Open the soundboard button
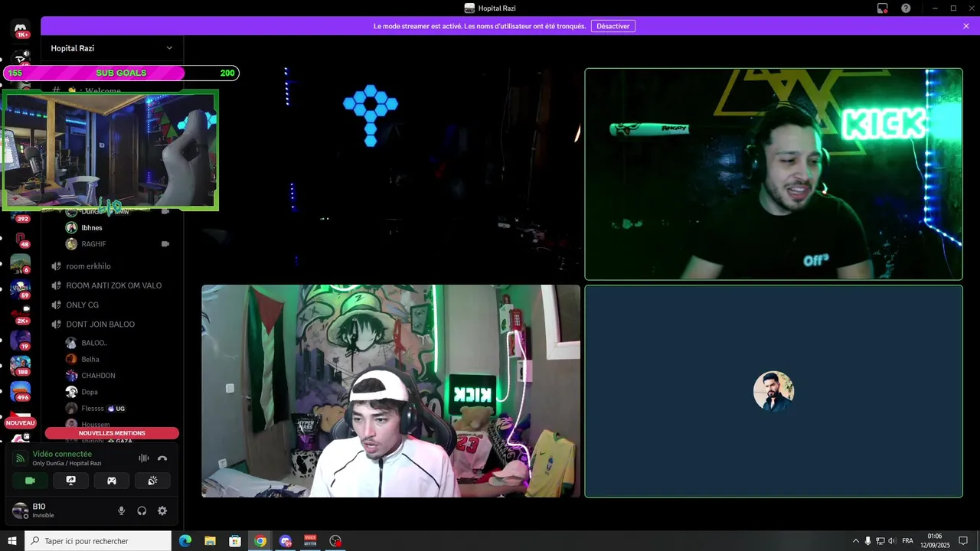The image size is (980, 551). 152,481
